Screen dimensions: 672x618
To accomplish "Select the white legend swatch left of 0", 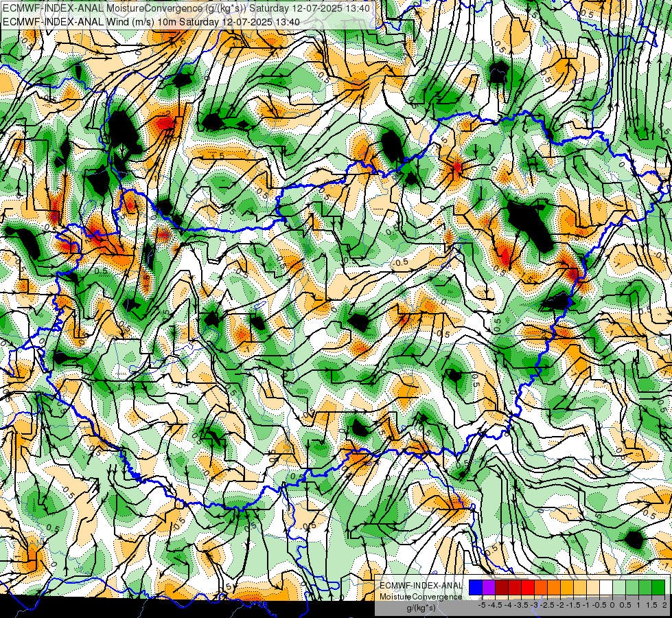I will tap(606, 588).
